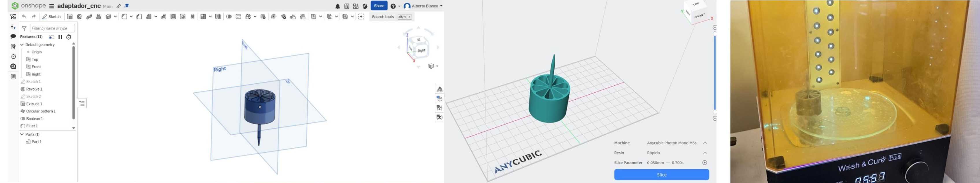Open the onshape hamburger document menu
Screen dimensions: 980x183
point(51,6)
